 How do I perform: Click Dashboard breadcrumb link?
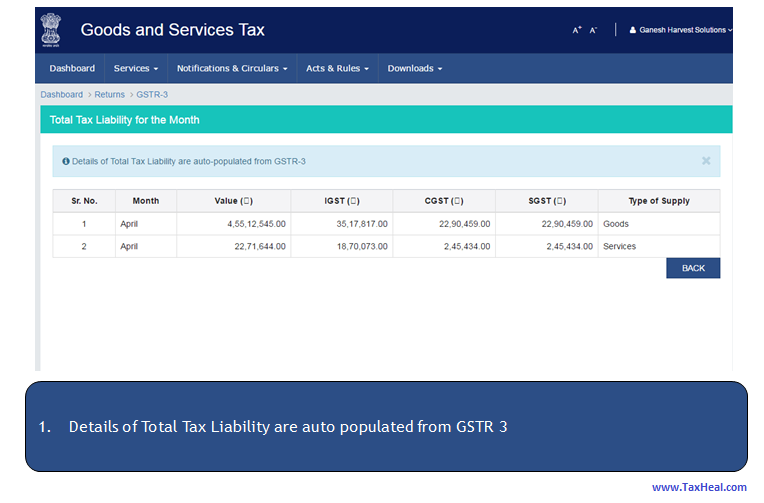click(x=61, y=94)
